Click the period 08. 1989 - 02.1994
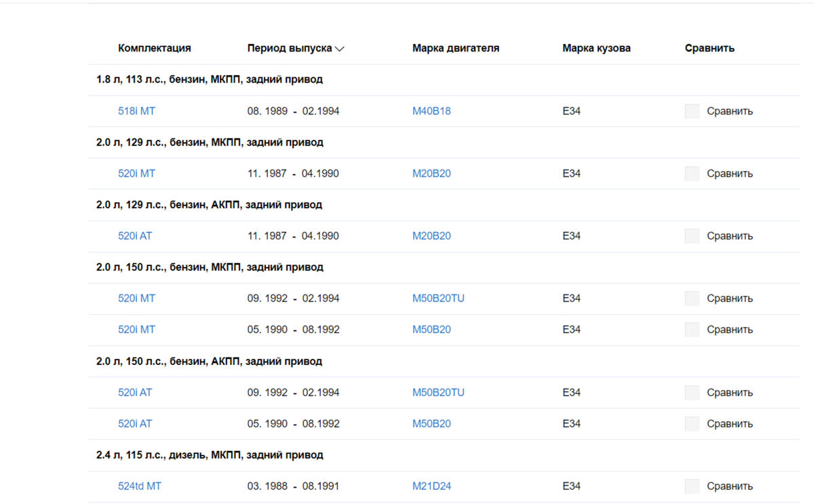The width and height of the screenshot is (814, 504). tap(293, 111)
